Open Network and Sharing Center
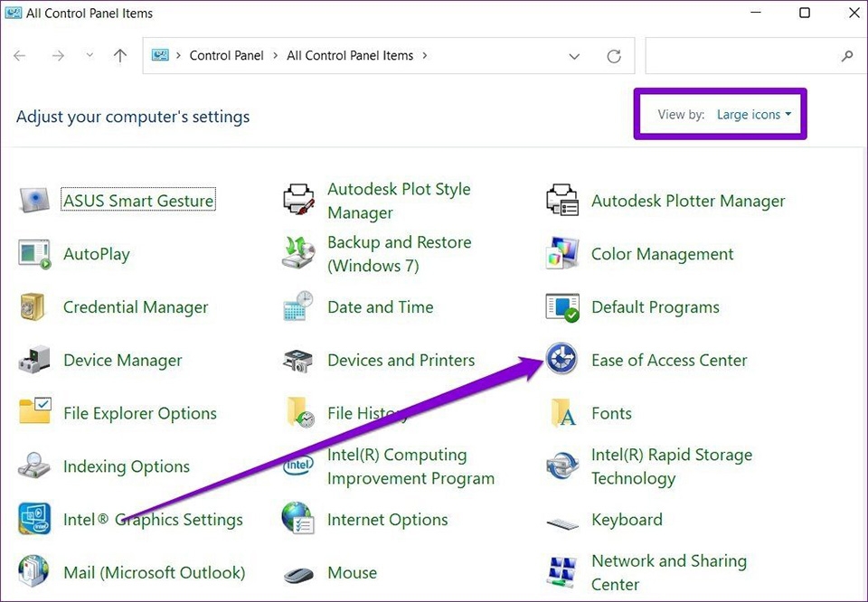868x602 pixels. [669, 572]
